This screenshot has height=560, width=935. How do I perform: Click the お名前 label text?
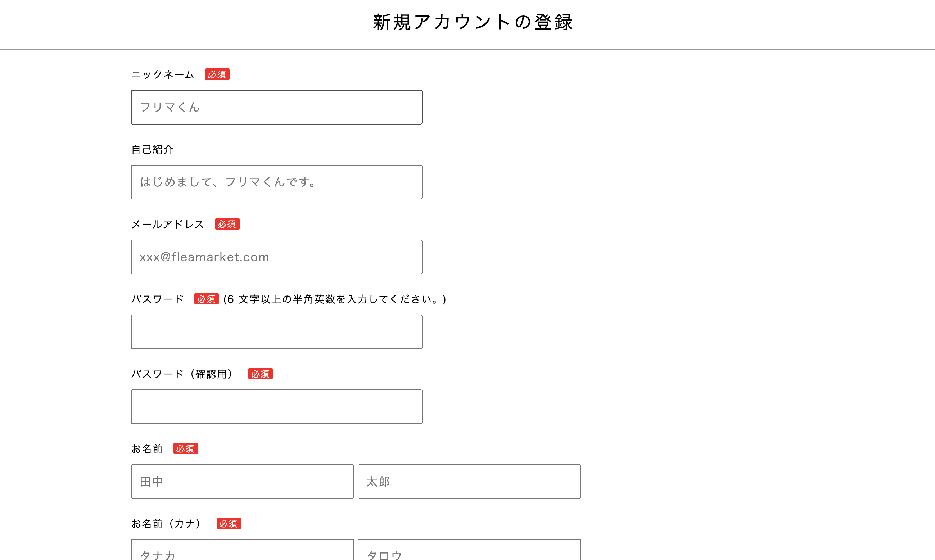pos(147,449)
